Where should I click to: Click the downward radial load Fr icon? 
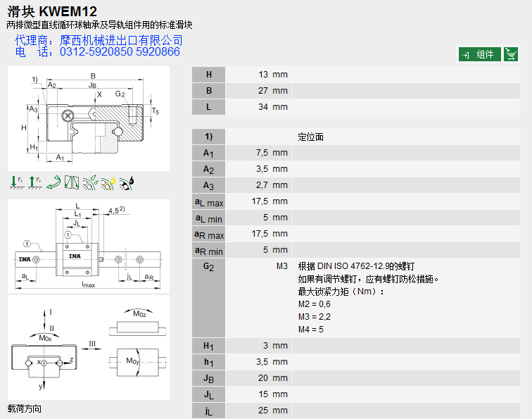point(16,182)
